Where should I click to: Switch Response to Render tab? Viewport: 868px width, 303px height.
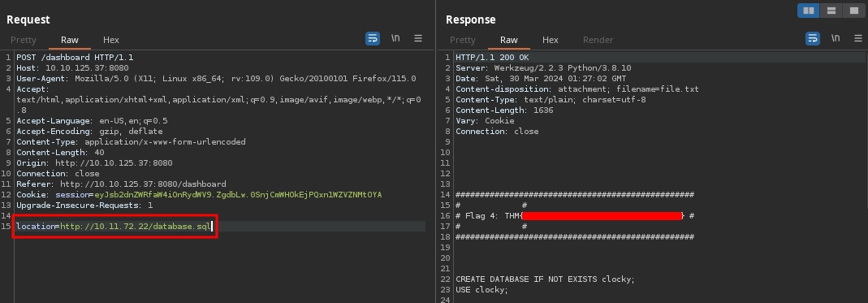598,40
